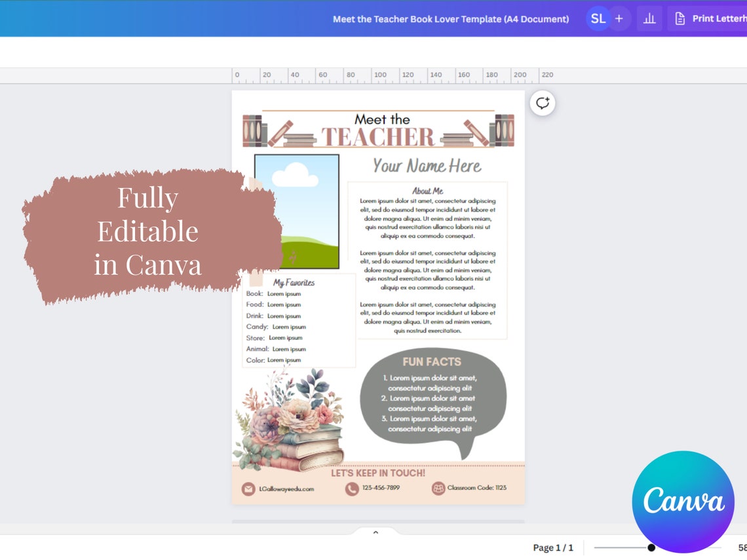Click the document title to rename it
This screenshot has width=747, height=560.
click(451, 19)
